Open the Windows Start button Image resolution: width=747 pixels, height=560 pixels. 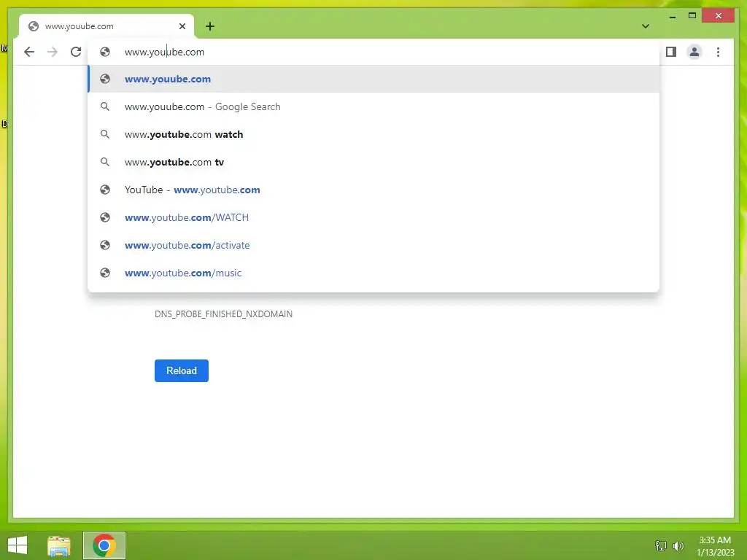point(18,545)
